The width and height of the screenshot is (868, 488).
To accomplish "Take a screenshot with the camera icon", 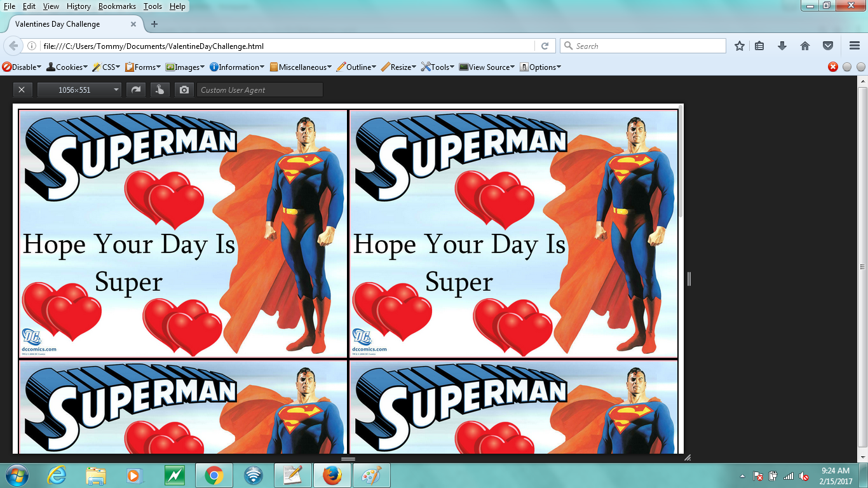I will click(184, 90).
